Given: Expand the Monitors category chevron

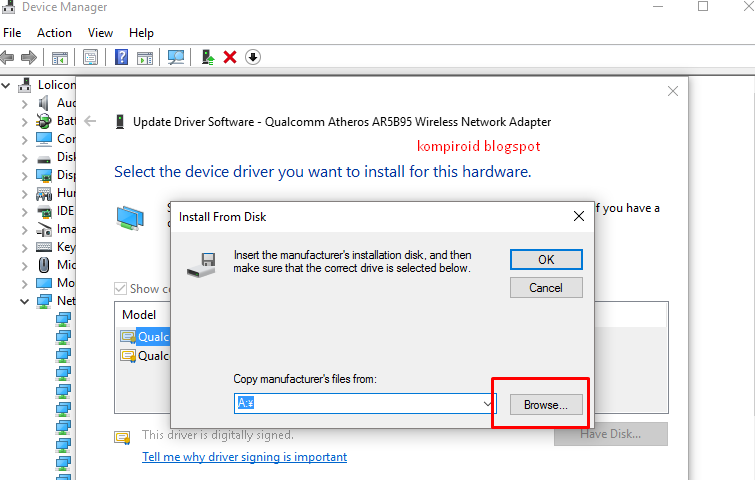Looking at the screenshot, I should pyautogui.click(x=25, y=284).
